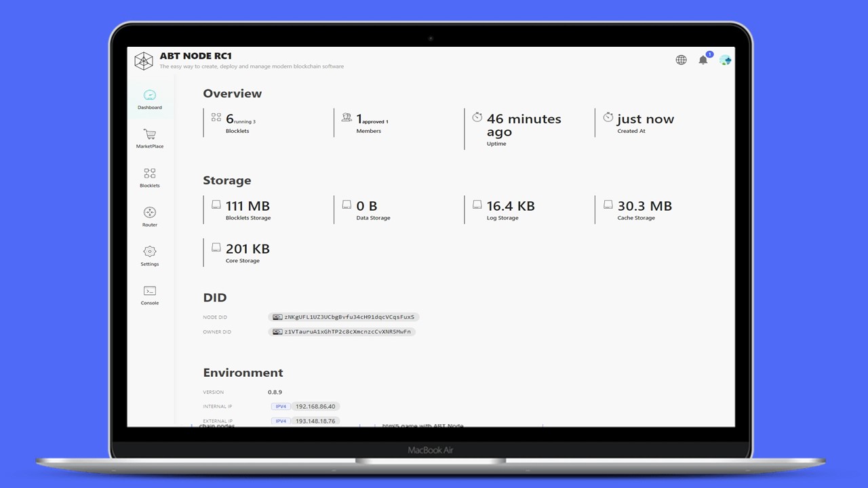Click the ABT Node logo

[x=144, y=61]
